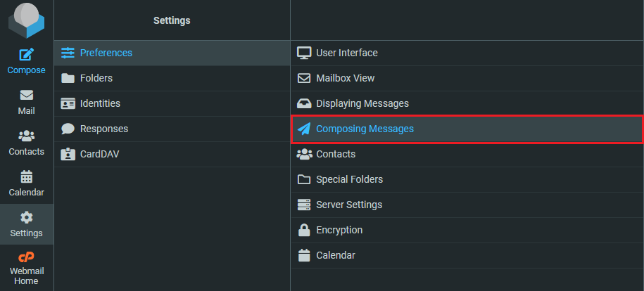Screen dimensions: 644x291
Task: Click the Compose pencil icon
Action: coord(27,55)
